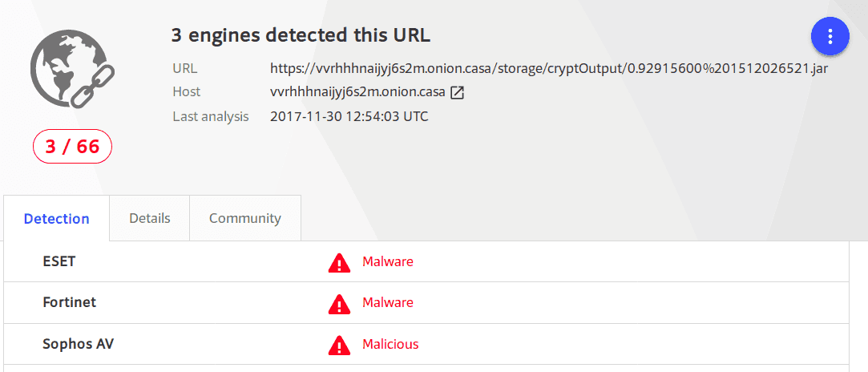
Task: Click the globe with chain URL icon
Action: point(67,72)
